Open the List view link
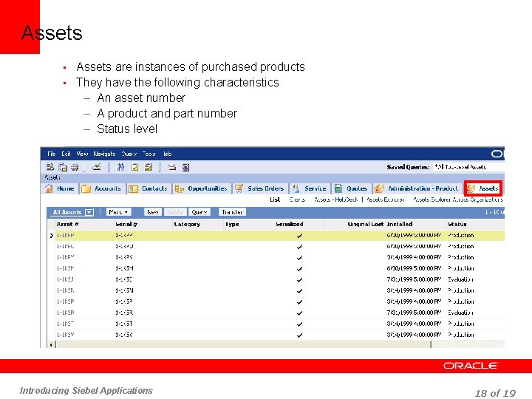This screenshot has height=399, width=532. 275,199
